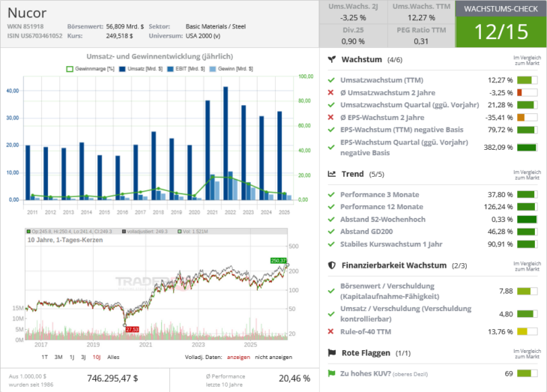Click checkmark beside Börsenwert / Verschuldung
The width and height of the screenshot is (547, 392).
pyautogui.click(x=331, y=291)
